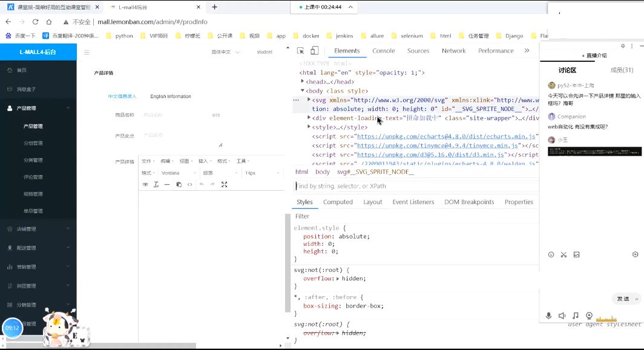Click the audio level meter in live panel

tap(606, 318)
